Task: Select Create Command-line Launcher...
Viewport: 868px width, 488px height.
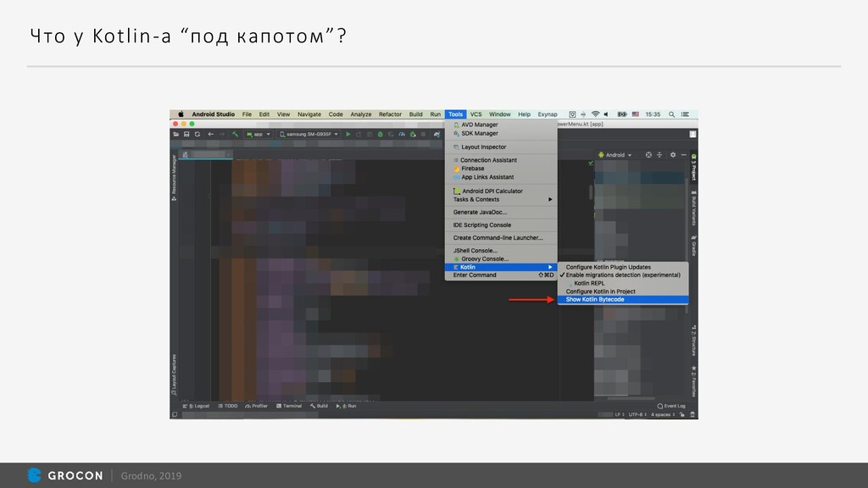Action: tap(501, 238)
